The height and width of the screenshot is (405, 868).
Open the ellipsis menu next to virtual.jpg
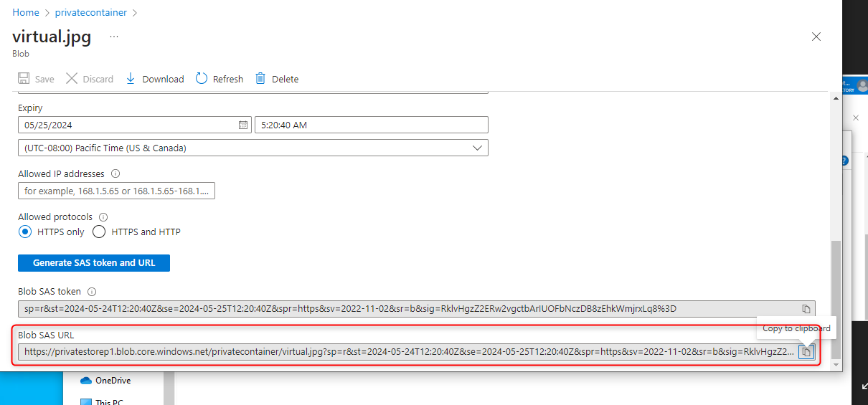point(114,36)
